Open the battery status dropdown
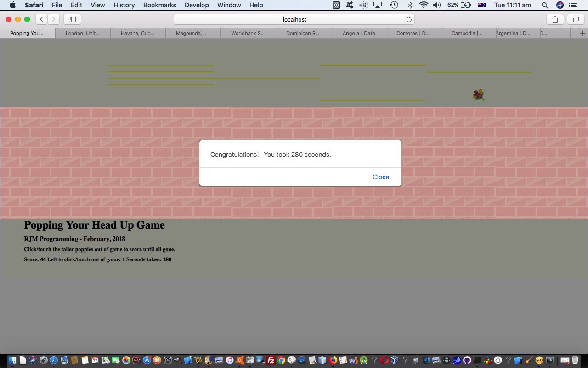 [x=459, y=5]
